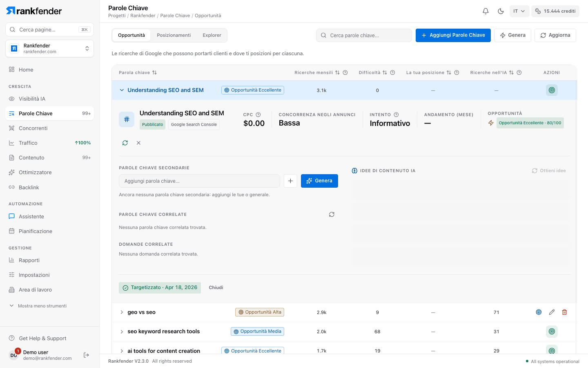The height and width of the screenshot is (368, 588).
Task: Open Area di lavoro
Action: point(50,289)
